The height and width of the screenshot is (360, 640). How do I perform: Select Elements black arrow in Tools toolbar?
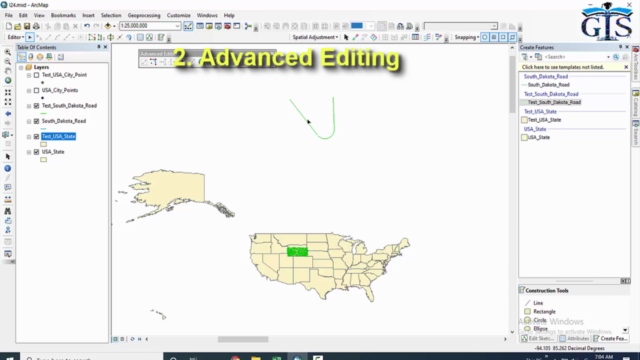click(x=8, y=157)
